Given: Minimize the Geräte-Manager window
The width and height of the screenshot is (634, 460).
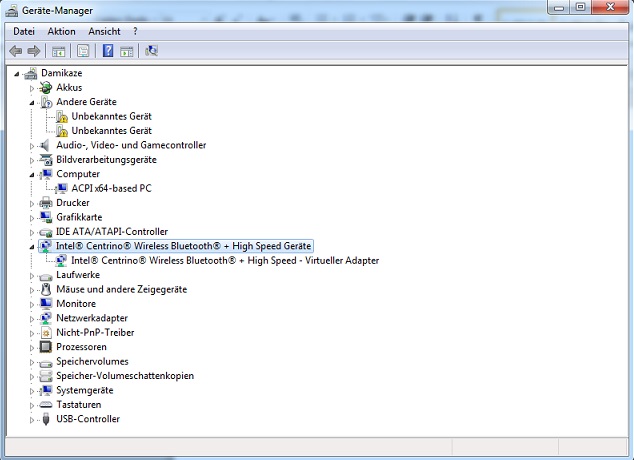Looking at the screenshot, I should click(x=560, y=7).
